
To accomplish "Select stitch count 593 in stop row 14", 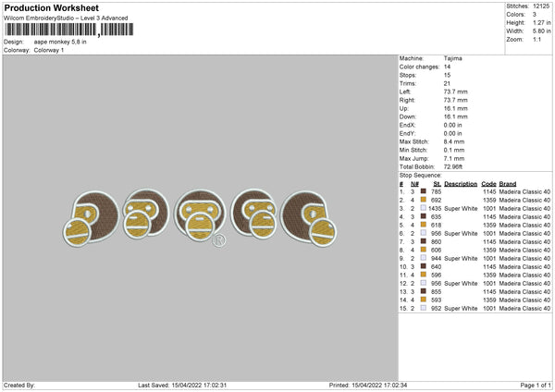I will pyautogui.click(x=436, y=300).
